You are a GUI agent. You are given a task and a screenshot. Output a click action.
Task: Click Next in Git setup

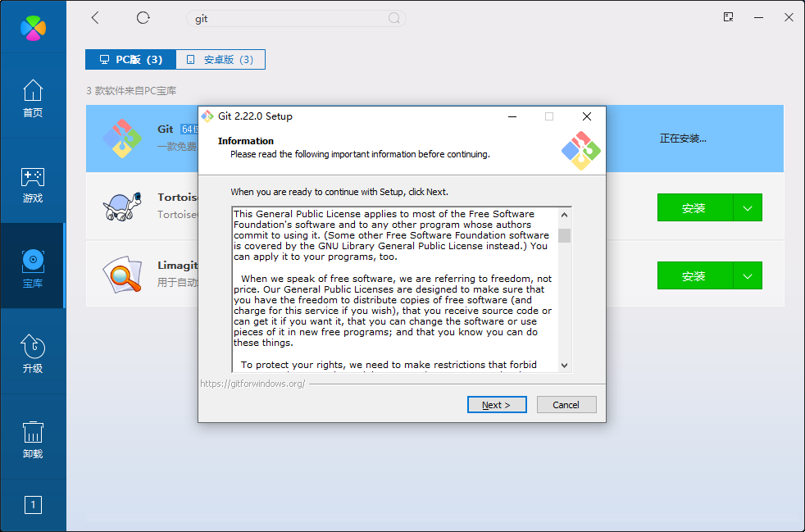pos(497,405)
